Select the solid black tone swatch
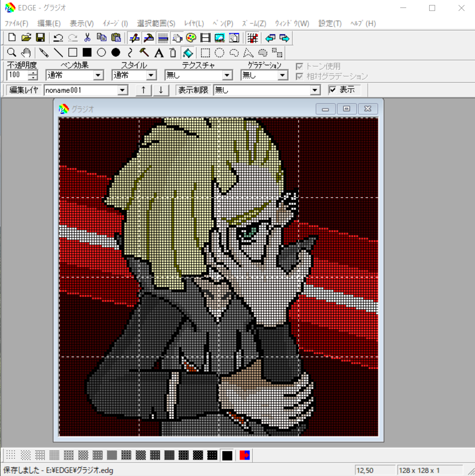The height and width of the screenshot is (476, 475). tap(227, 456)
